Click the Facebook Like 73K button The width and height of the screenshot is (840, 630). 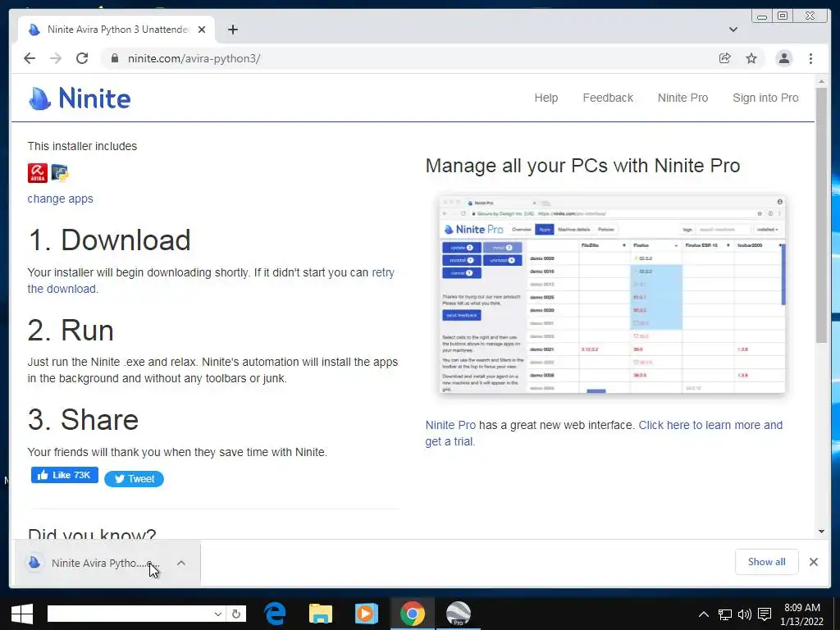click(x=64, y=475)
